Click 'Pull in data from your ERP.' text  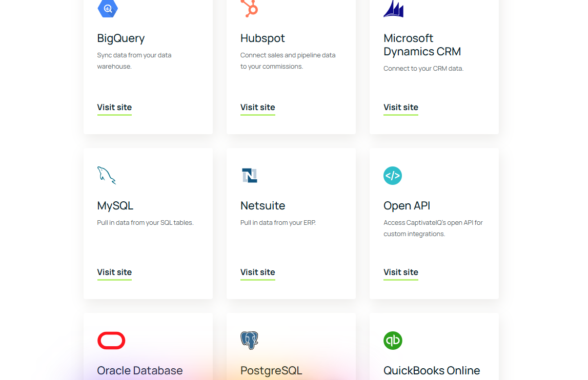click(278, 223)
